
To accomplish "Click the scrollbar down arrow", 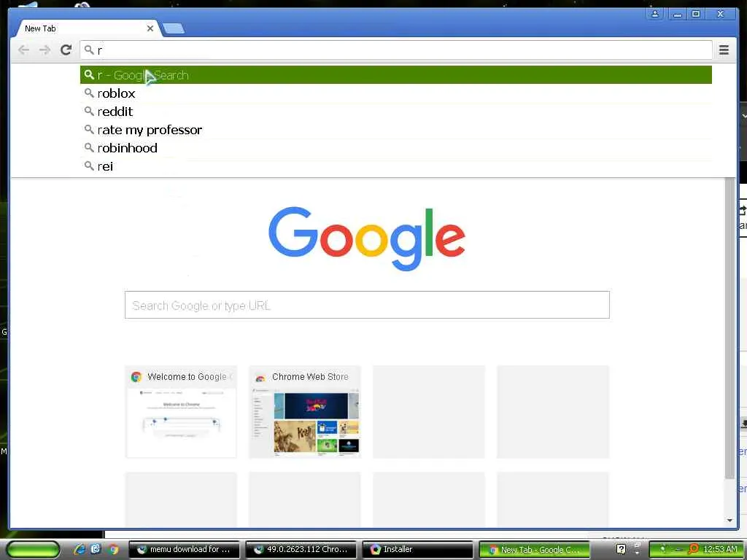I will click(x=729, y=521).
